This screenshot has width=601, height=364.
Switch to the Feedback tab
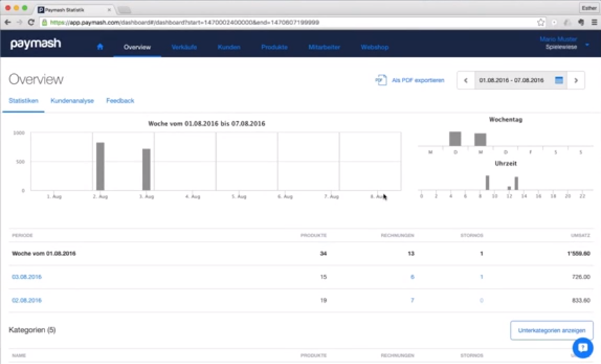point(120,101)
